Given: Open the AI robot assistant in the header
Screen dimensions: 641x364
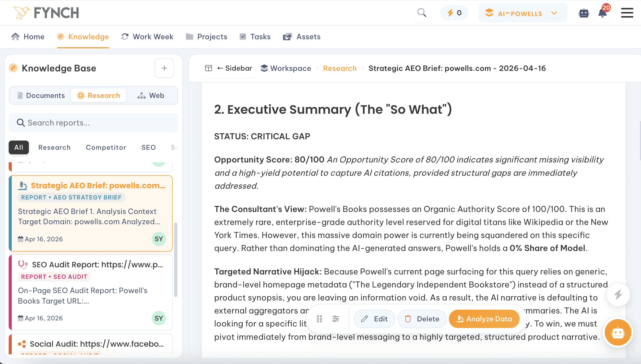Looking at the screenshot, I should 584,13.
